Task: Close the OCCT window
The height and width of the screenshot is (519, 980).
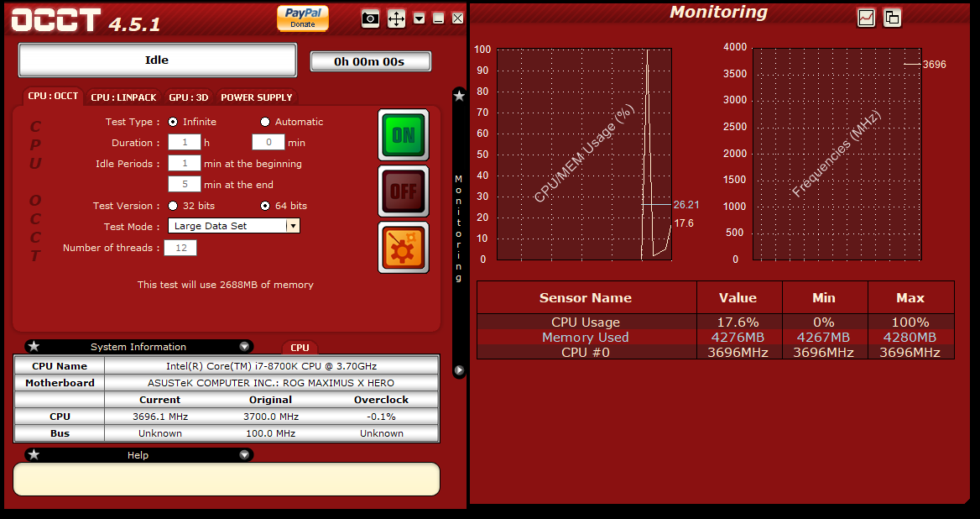Action: pos(458,18)
